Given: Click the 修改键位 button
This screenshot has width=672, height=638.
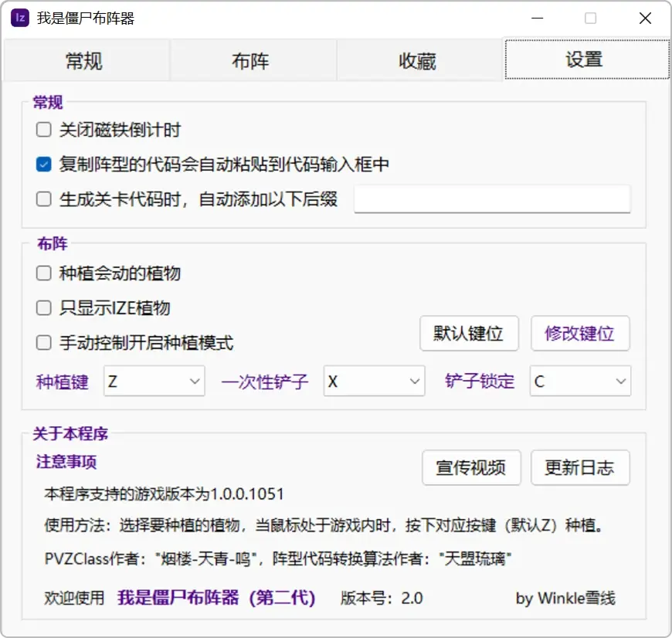Looking at the screenshot, I should 580,333.
